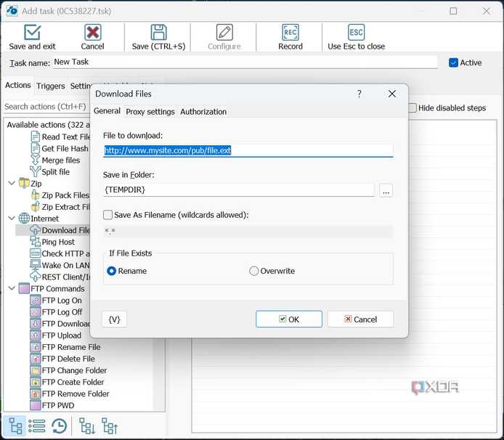Click the Save and exit toolbar icon
The image size is (504, 440).
tap(32, 32)
